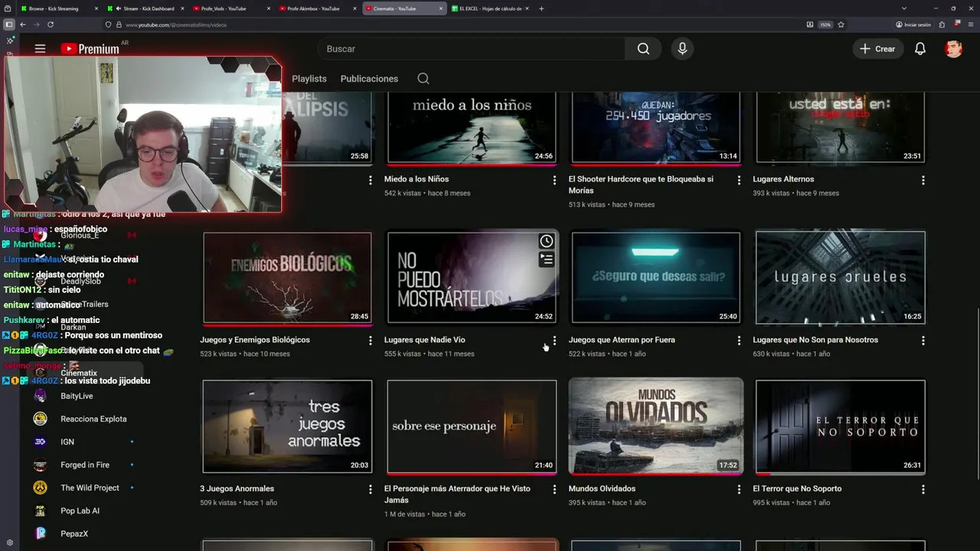This screenshot has height=551, width=980.
Task: Bookmark page with star icon
Action: [x=841, y=24]
